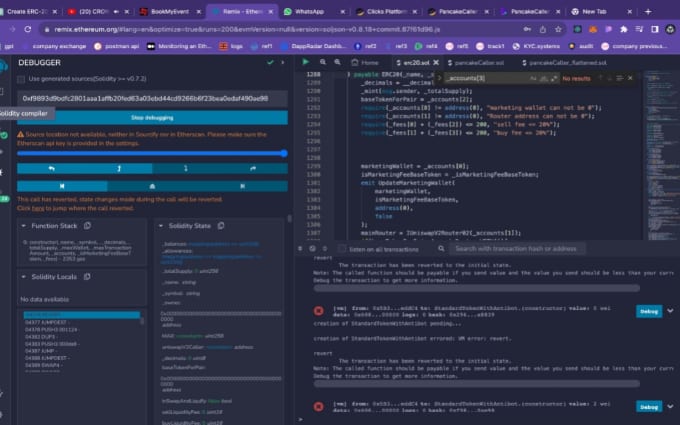Click the editor minimap

point(660,154)
